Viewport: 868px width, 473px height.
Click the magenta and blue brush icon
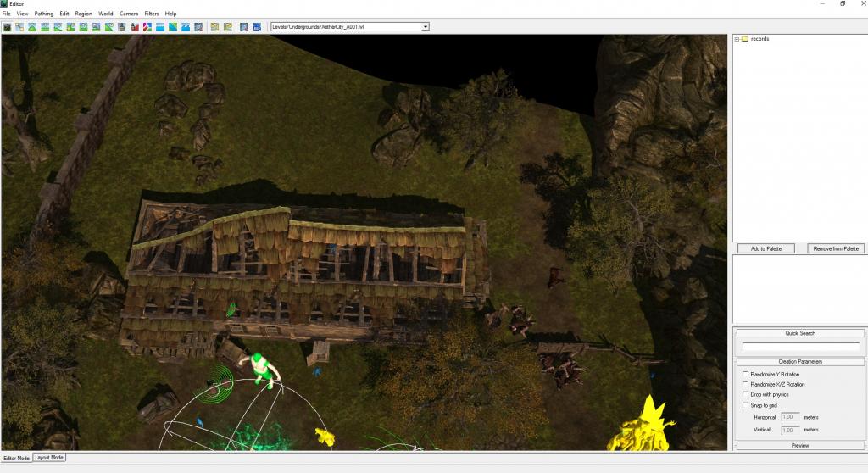tap(147, 26)
